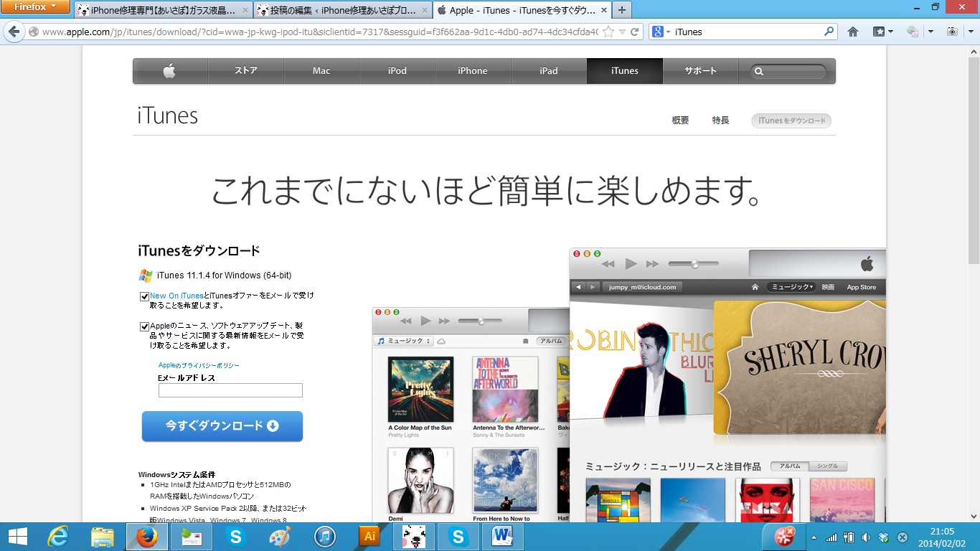Click the Demi album cover
This screenshot has height=551, width=980.
tap(420, 480)
